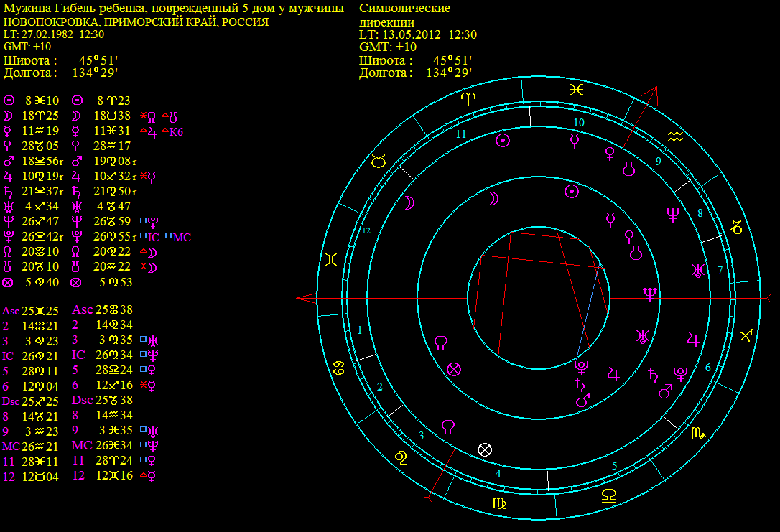
Task: Select the "Asc" label beside 25 Gemini 25
Action: coord(11,312)
